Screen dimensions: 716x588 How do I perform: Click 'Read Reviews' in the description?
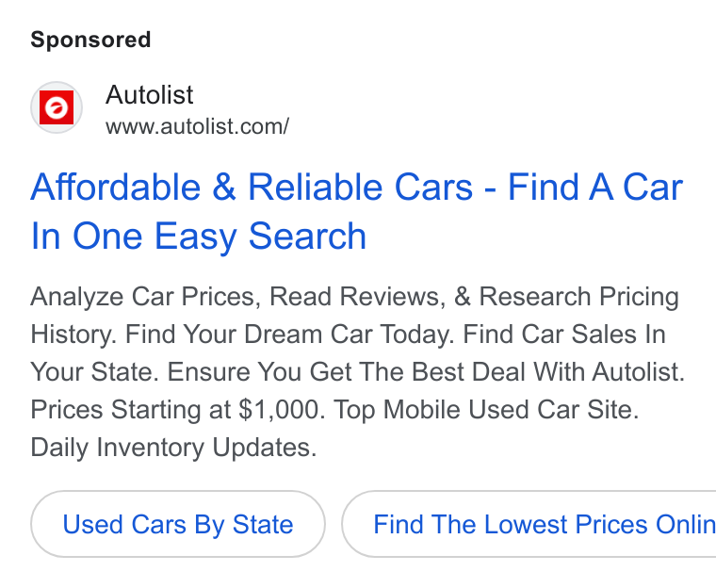pos(354,297)
